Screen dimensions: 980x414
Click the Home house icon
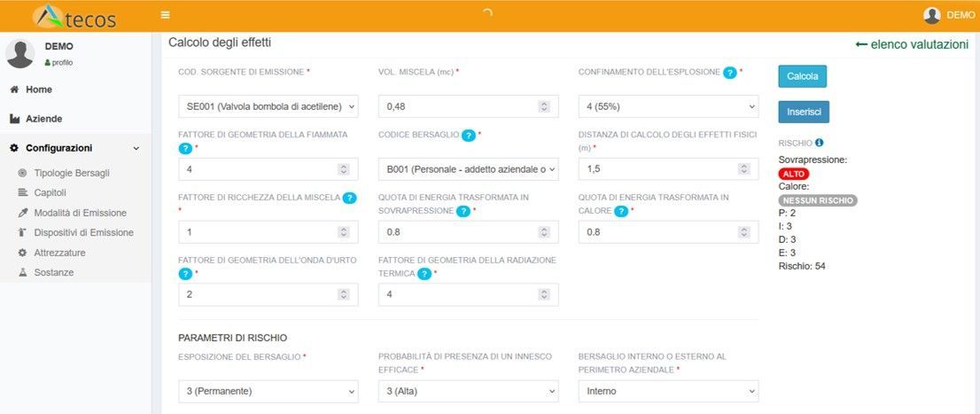14,90
